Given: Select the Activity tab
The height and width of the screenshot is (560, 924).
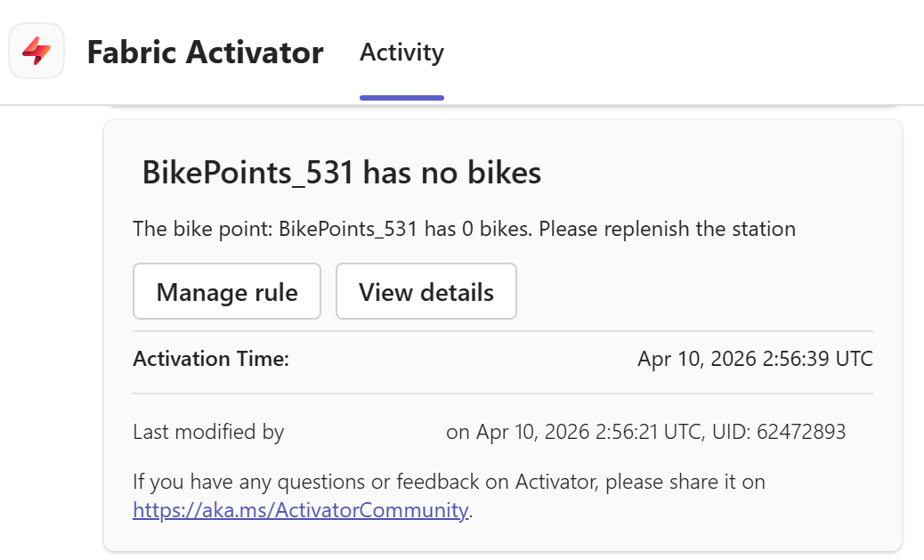Looking at the screenshot, I should 401,53.
